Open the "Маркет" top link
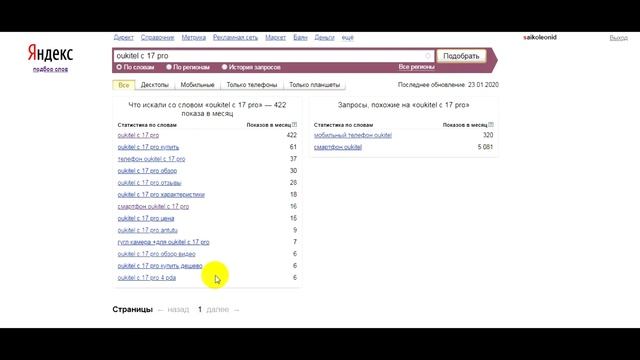 coord(276,38)
